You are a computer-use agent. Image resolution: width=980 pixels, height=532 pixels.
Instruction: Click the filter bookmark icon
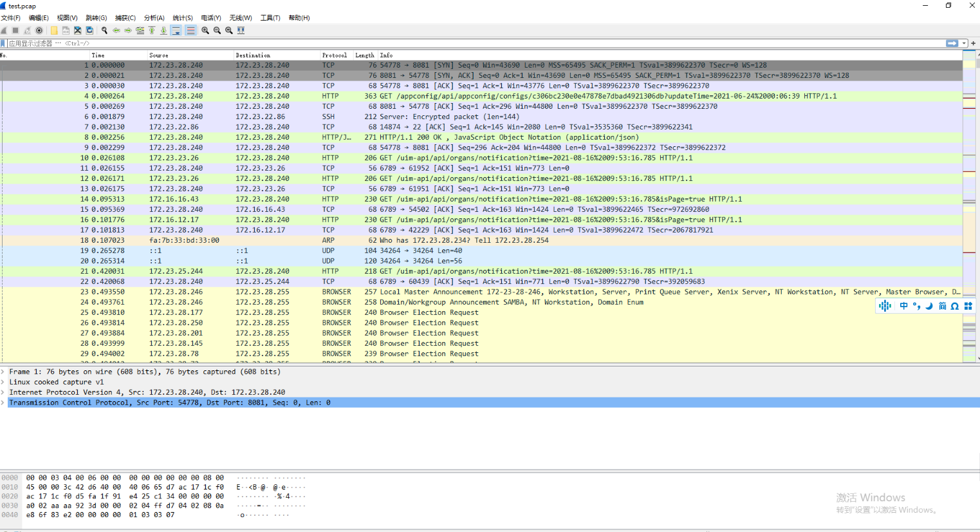point(3,43)
